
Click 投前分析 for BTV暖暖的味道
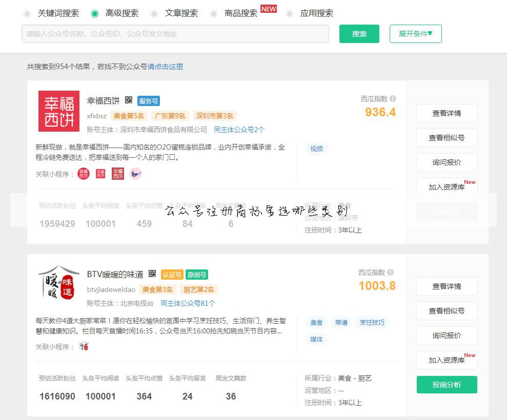pos(447,385)
